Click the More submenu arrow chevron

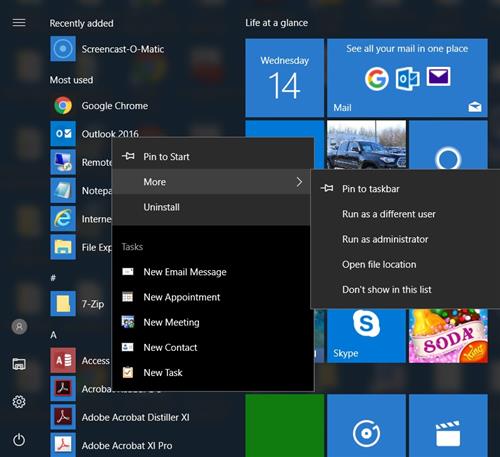click(299, 182)
